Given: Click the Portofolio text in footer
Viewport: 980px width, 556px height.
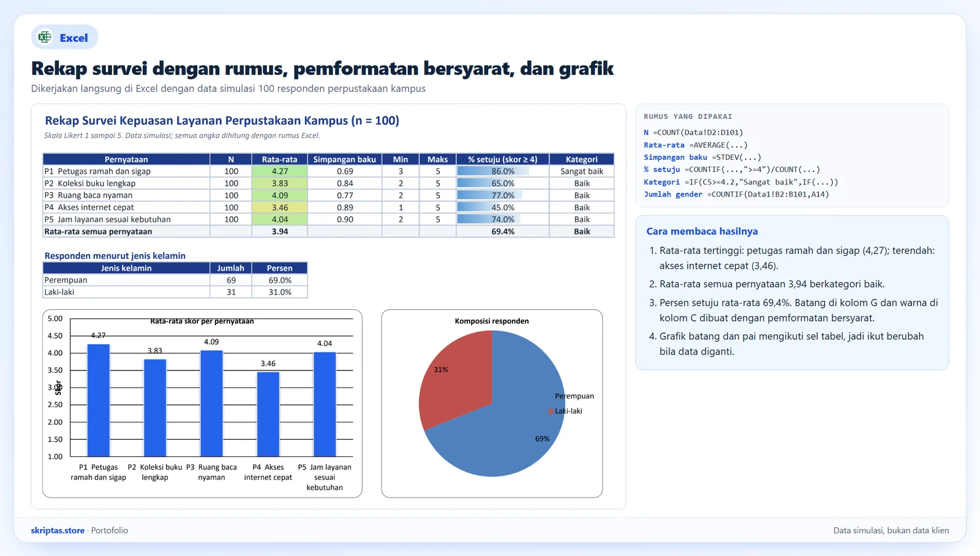Looking at the screenshot, I should tap(110, 530).
